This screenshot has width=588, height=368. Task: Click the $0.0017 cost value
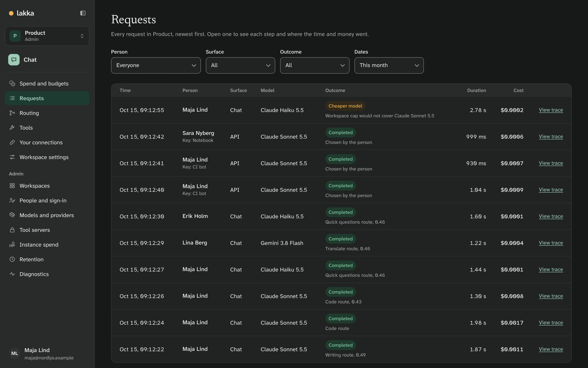point(512,323)
